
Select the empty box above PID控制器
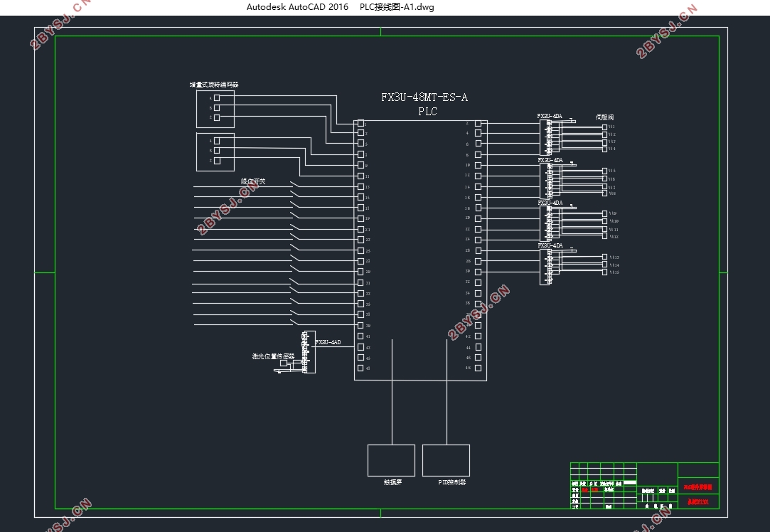tap(446, 460)
